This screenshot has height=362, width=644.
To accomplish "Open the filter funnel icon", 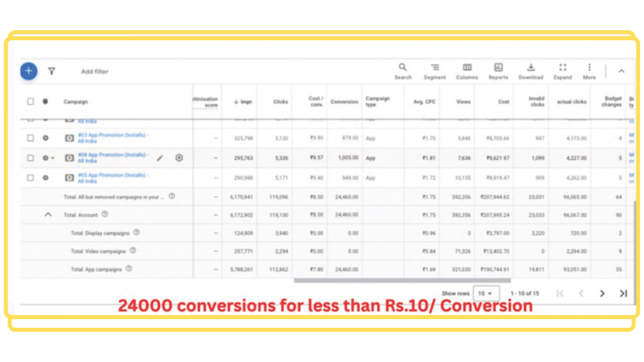I will (52, 71).
